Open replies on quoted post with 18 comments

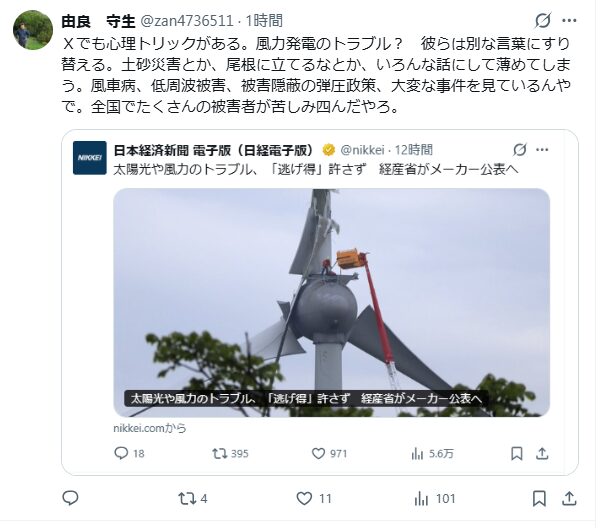129,453
